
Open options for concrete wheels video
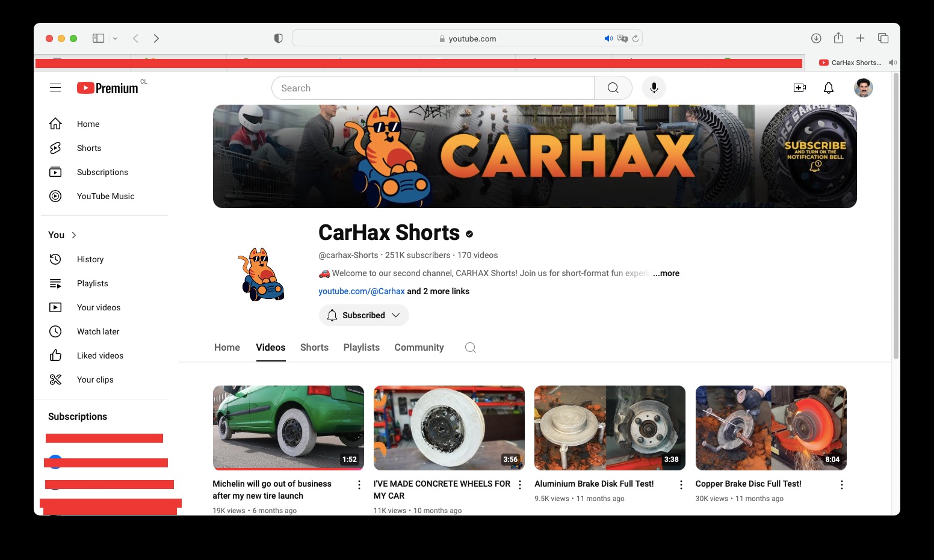[x=520, y=485]
